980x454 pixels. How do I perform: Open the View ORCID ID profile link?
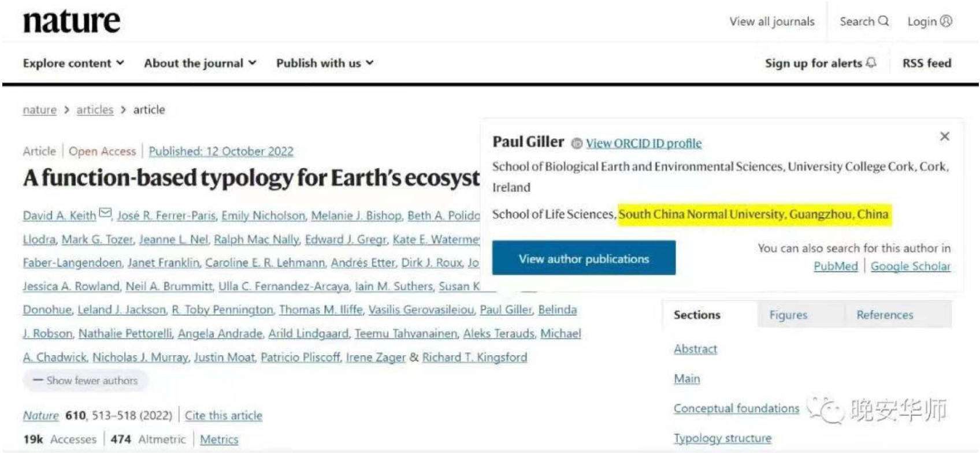[x=644, y=143]
